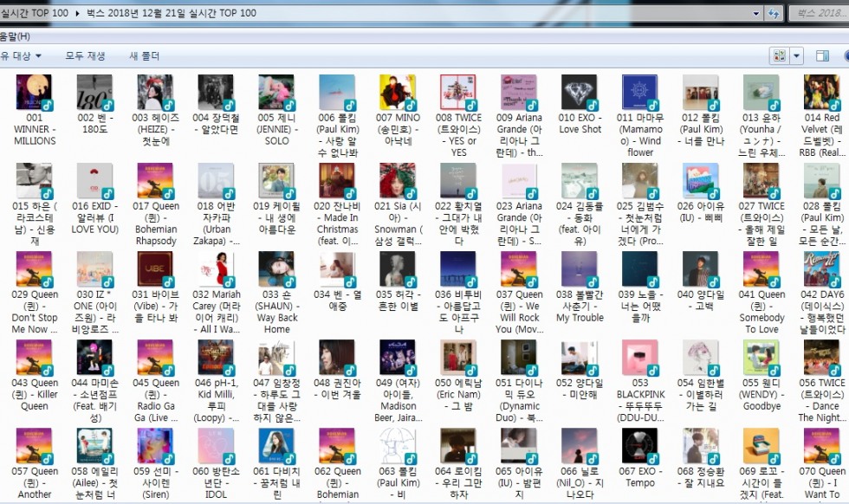Open the 공유 대상 dropdown

pyautogui.click(x=21, y=55)
